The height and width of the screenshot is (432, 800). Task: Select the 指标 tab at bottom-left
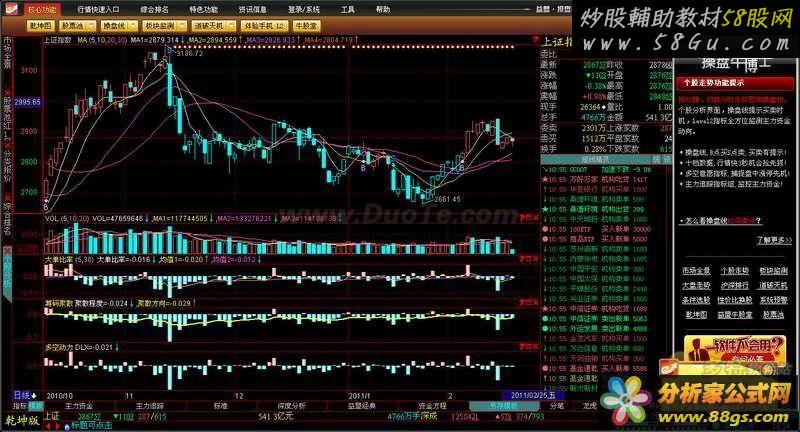(20, 406)
